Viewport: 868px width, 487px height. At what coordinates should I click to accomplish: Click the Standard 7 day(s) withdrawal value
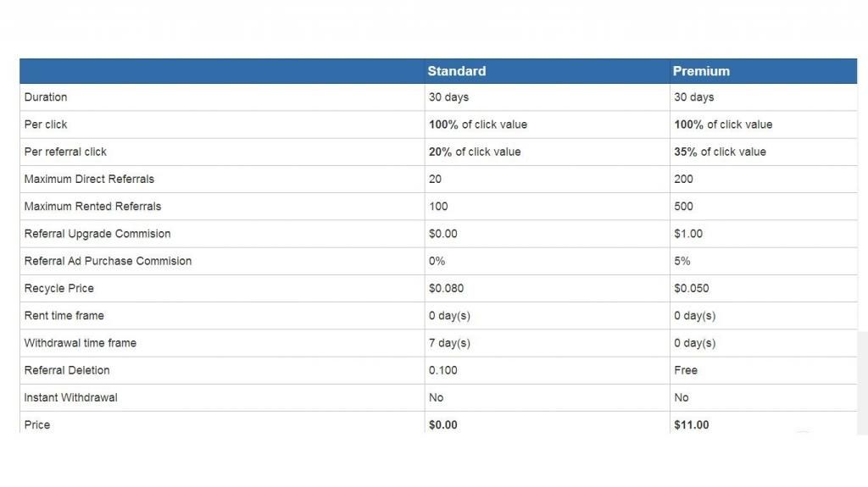point(449,343)
